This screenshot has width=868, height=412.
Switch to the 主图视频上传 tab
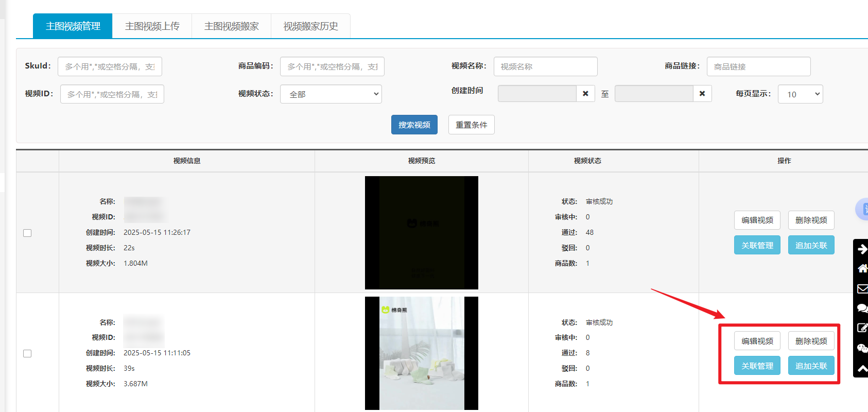[152, 26]
